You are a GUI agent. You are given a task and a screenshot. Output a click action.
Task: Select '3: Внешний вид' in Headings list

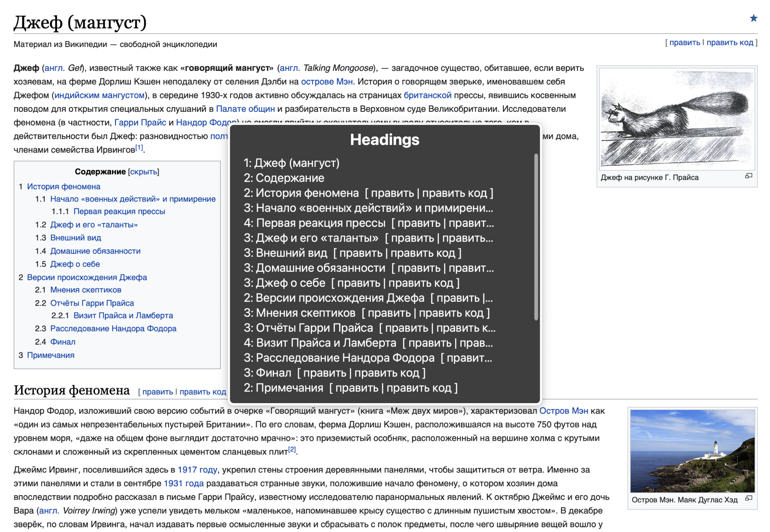click(353, 253)
